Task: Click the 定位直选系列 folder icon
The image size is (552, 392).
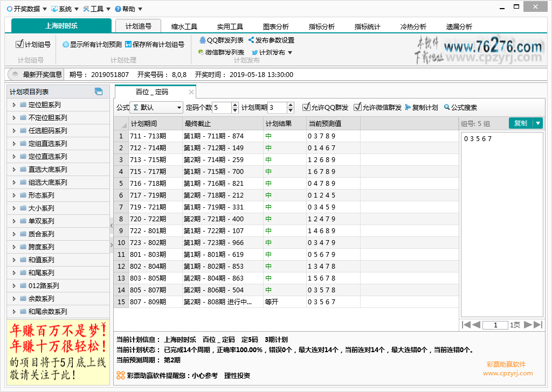Action: [23, 157]
